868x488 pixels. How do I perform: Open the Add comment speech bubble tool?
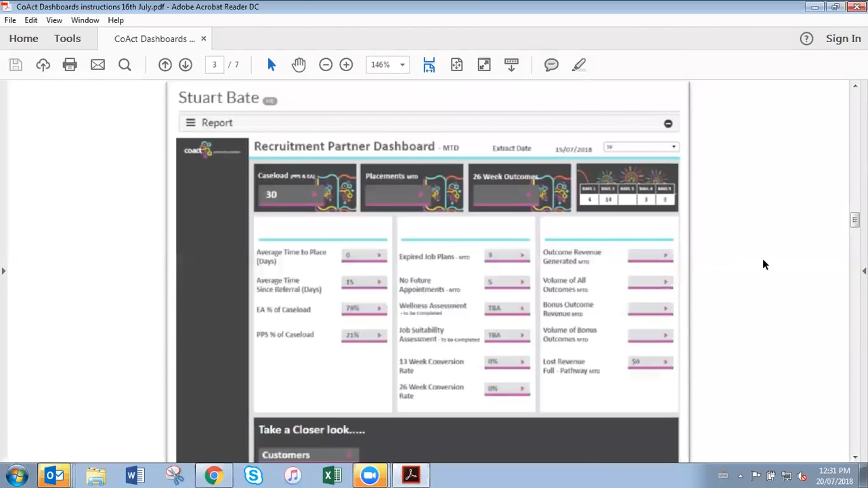[551, 65]
